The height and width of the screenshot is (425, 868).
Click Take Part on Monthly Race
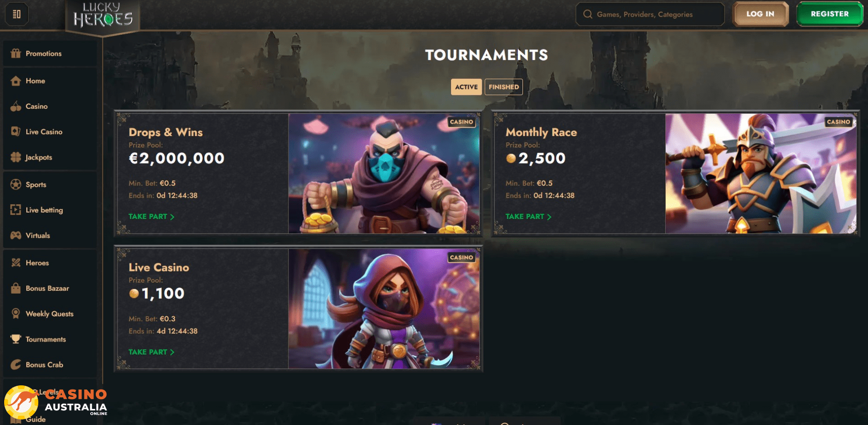528,217
